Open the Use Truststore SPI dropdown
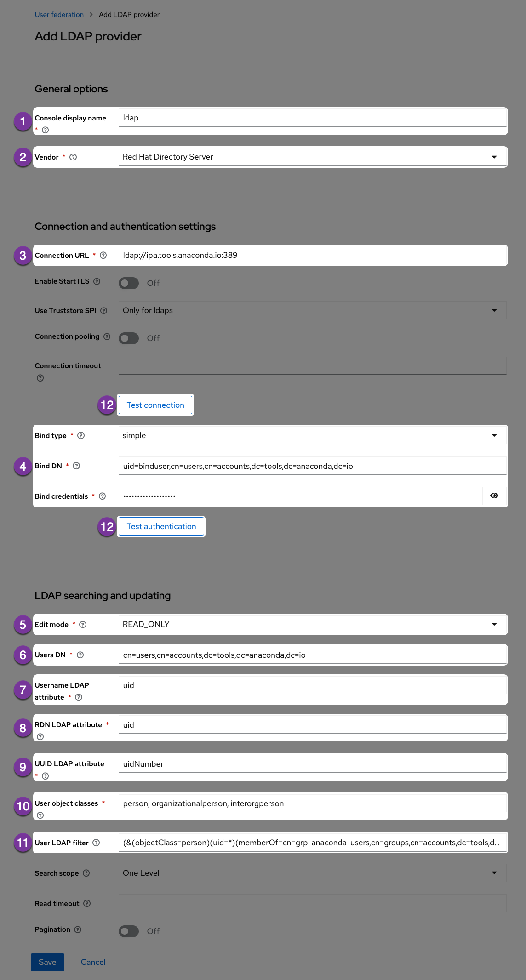 (313, 310)
